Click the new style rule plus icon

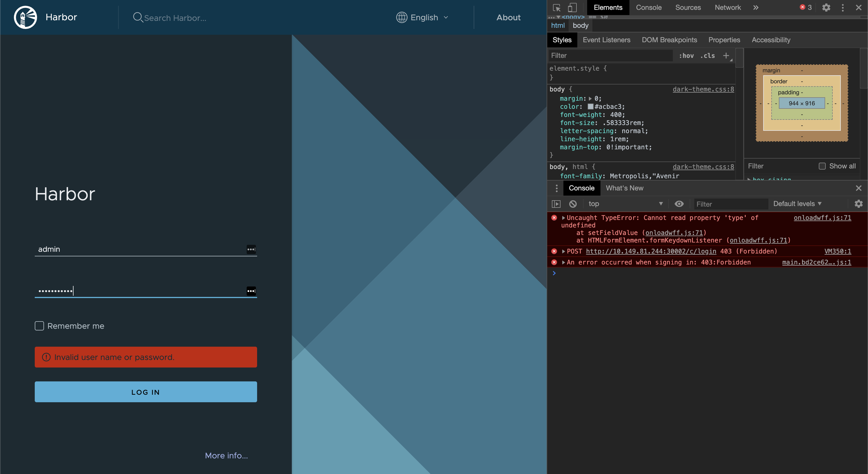pyautogui.click(x=726, y=56)
